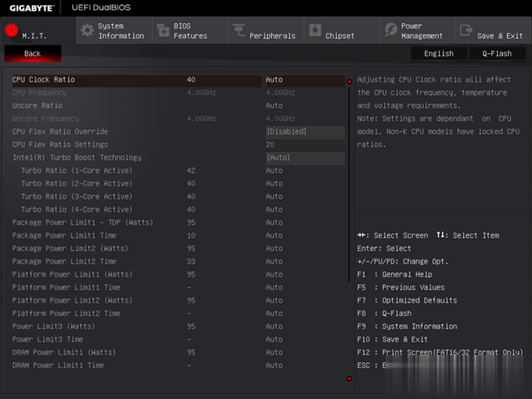
Task: Select Package Power Limit1 Time Auto value
Action: click(x=274, y=235)
